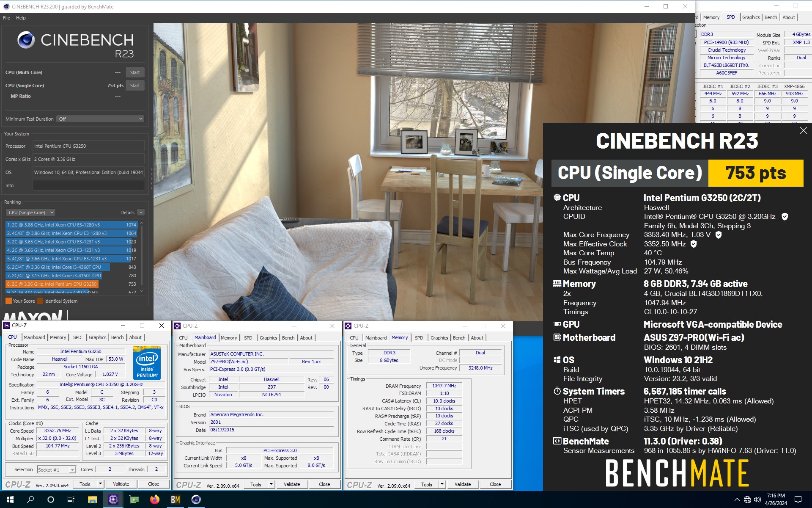This screenshot has width=812, height=508.
Task: Click the System Timers clock icon
Action: (x=557, y=391)
